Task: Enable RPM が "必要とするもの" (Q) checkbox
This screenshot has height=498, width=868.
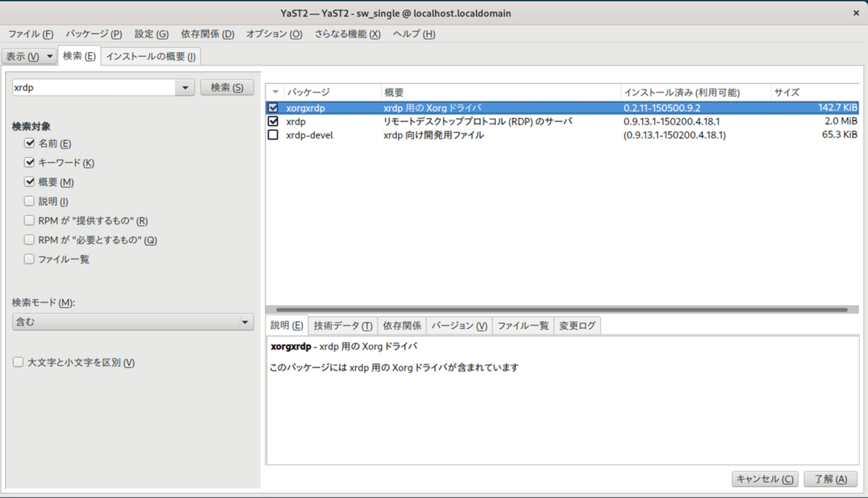Action: (30, 240)
